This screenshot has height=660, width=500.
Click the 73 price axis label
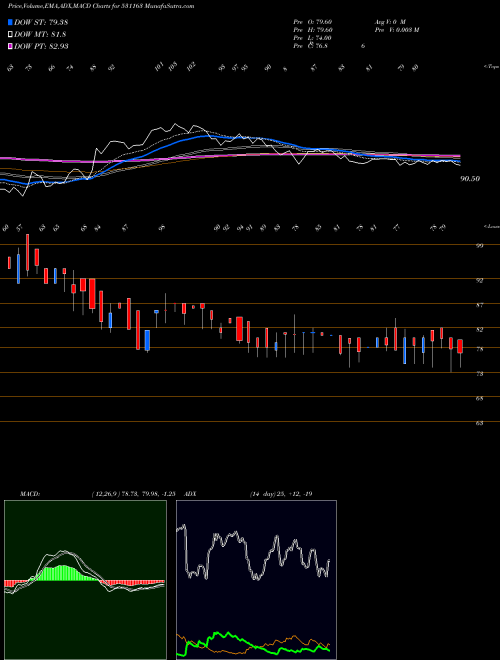[479, 374]
